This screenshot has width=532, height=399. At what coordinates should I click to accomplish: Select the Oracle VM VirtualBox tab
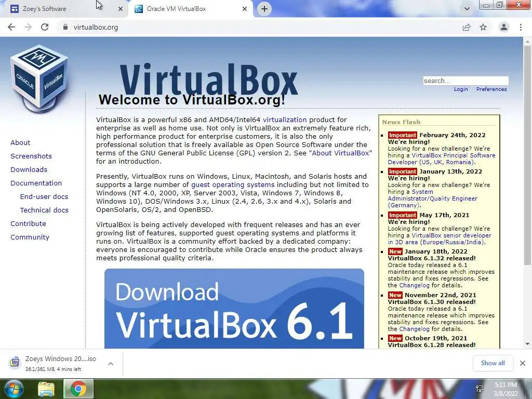coord(190,9)
